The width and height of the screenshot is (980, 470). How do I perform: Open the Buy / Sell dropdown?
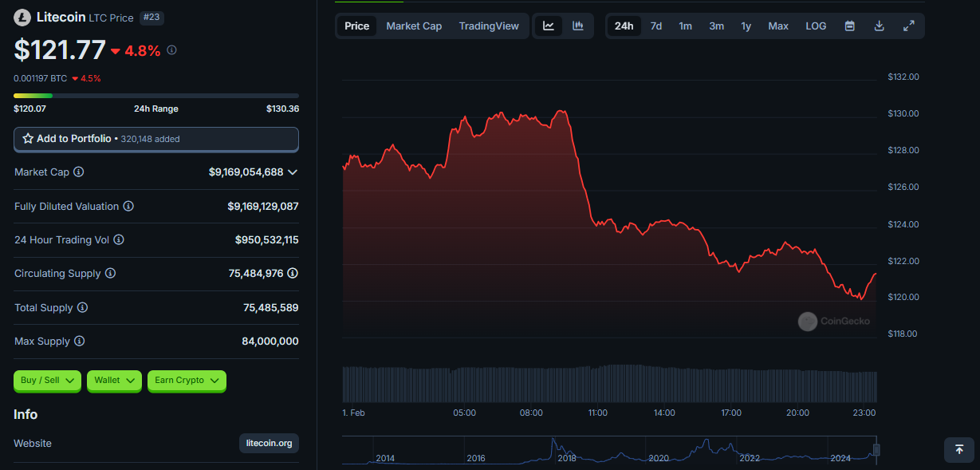[48, 381]
